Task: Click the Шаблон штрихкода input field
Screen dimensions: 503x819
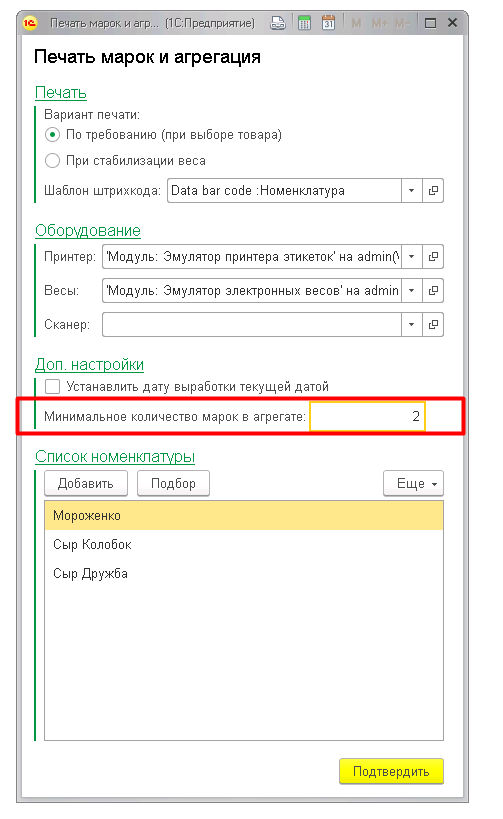Action: click(284, 191)
